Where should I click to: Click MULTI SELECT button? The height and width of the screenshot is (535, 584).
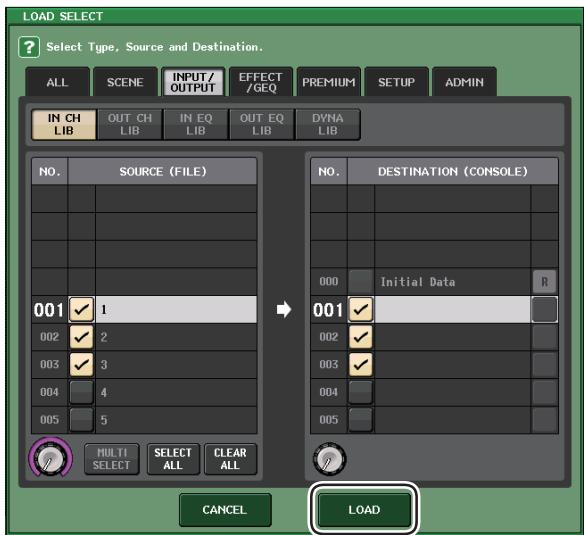112,459
